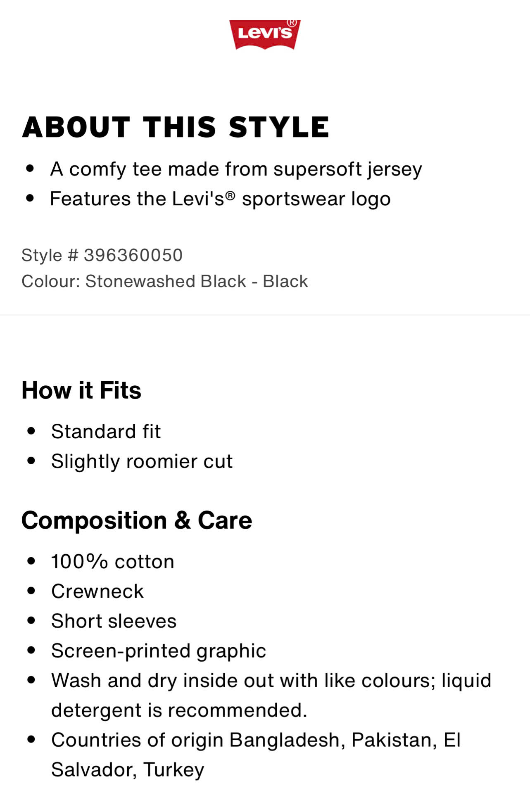This screenshot has height=812, width=530.
Task: Click the Salvador, Turkey text line
Action: point(128,770)
